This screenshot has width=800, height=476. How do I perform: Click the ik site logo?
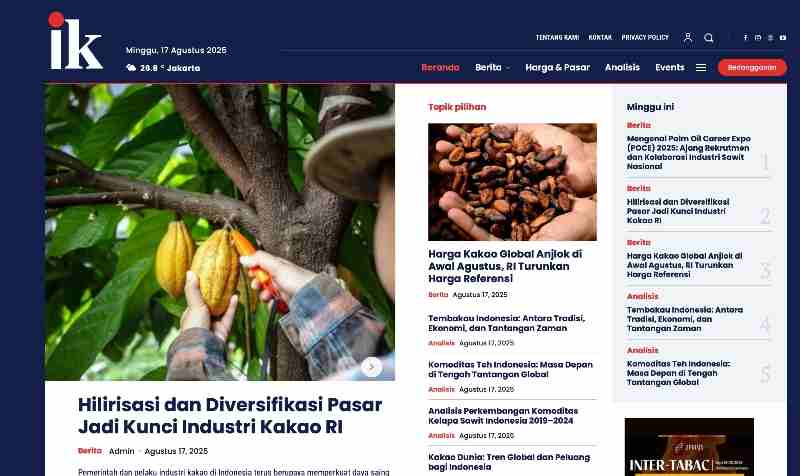(76, 41)
